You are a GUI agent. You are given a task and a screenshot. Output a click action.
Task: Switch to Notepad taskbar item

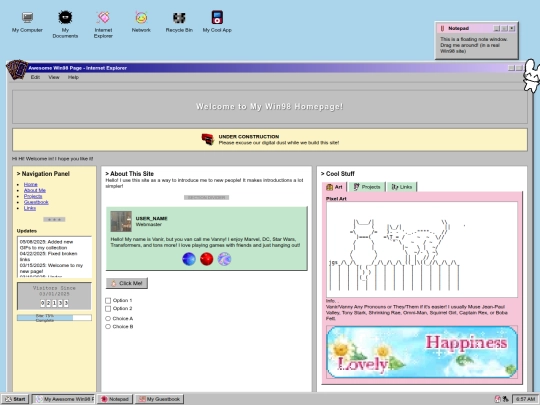pos(114,399)
